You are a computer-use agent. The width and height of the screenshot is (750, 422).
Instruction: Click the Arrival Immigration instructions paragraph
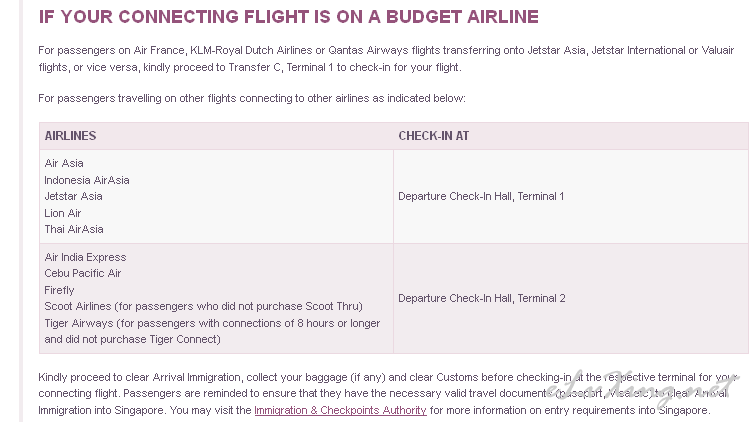[388, 394]
